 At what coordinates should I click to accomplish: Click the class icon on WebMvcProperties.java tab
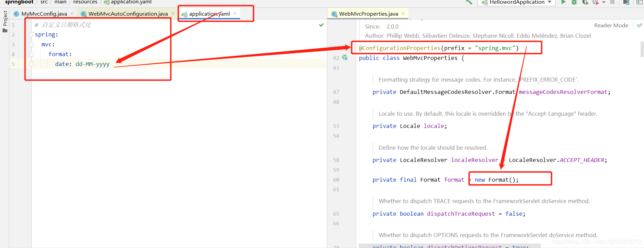tap(334, 14)
